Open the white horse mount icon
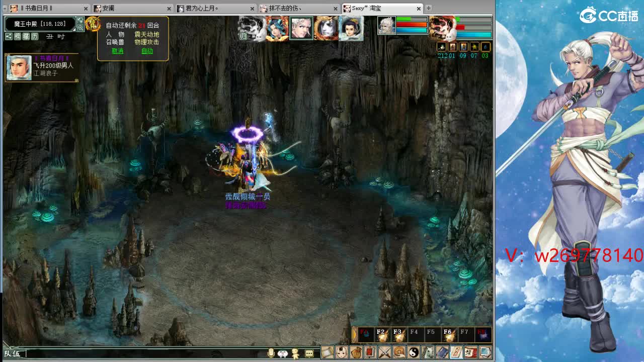644x362 pixels. (428, 352)
